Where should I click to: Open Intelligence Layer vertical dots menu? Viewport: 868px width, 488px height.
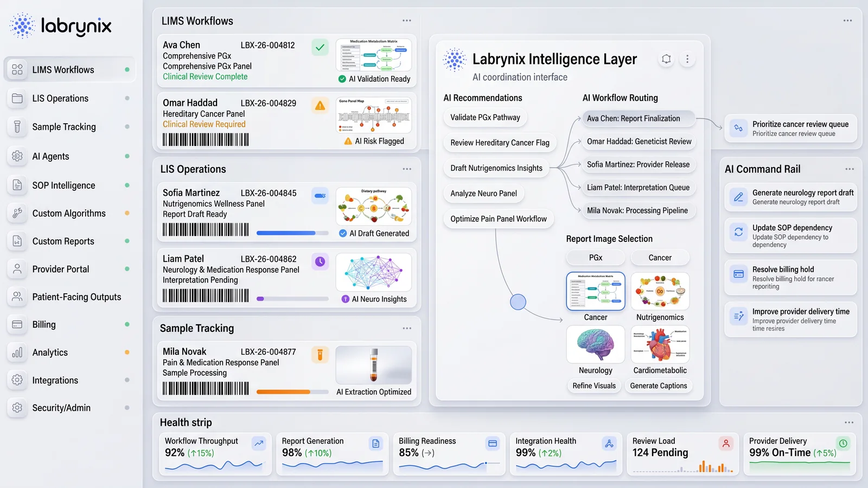click(x=687, y=59)
